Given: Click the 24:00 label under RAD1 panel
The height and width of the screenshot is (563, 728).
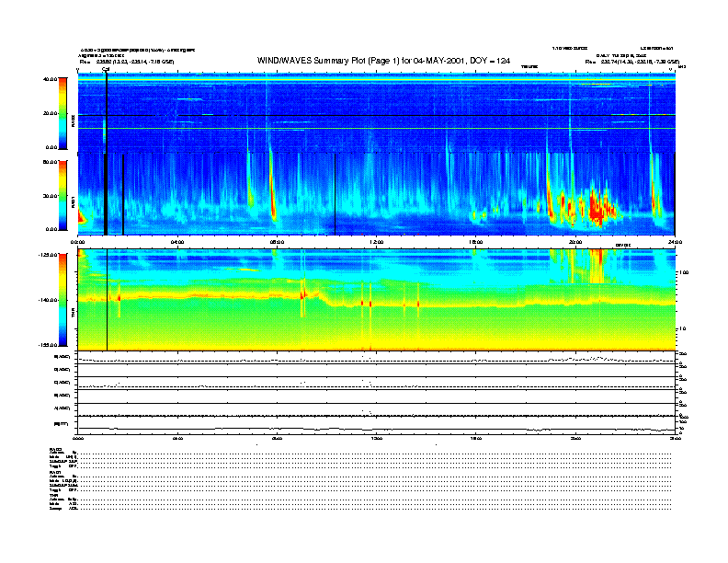Looking at the screenshot, I should pos(675,242).
